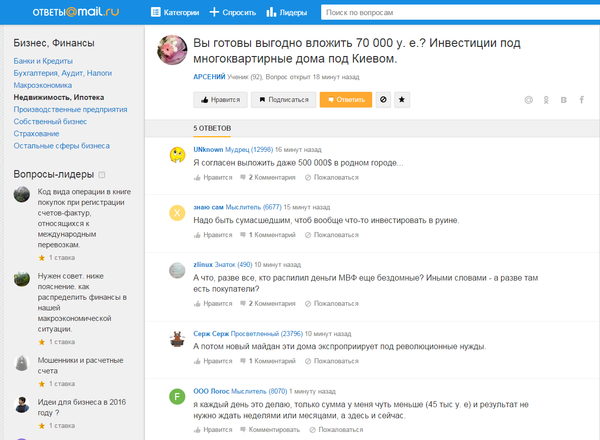600x440 pixels.
Task: Open Остальные сферы бизнеса category
Action: [62, 146]
